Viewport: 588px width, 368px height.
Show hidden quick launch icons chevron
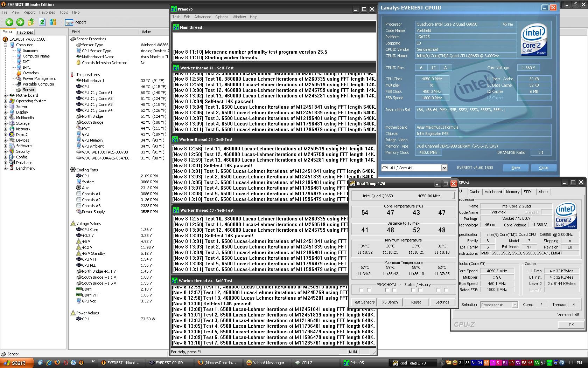pos(93,361)
